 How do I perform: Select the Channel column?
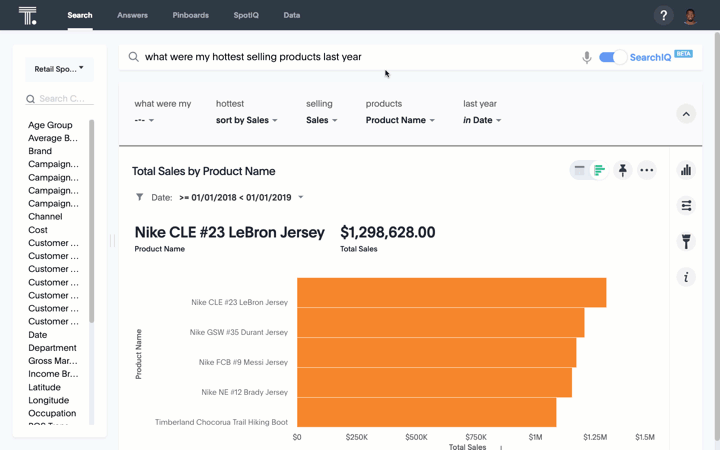pyautogui.click(x=45, y=217)
